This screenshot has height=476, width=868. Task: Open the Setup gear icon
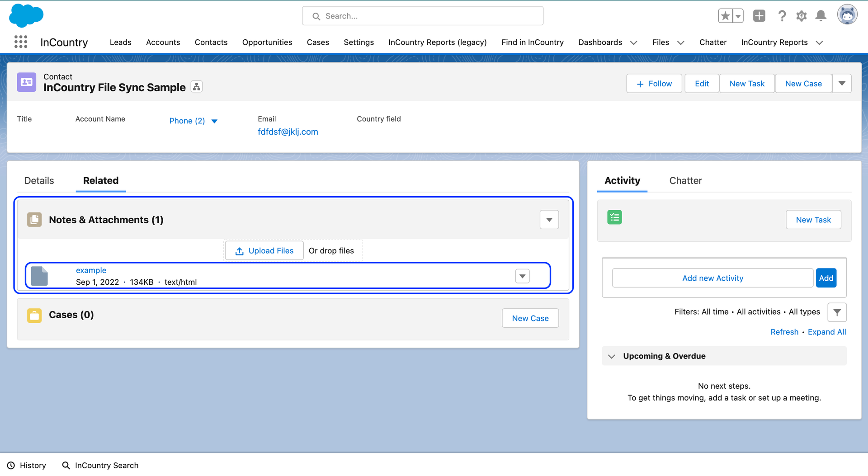tap(802, 16)
